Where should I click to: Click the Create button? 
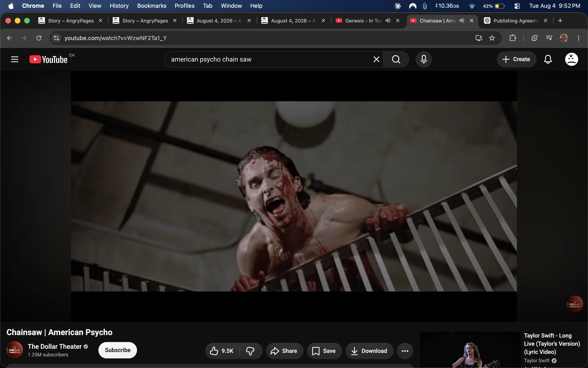(516, 59)
